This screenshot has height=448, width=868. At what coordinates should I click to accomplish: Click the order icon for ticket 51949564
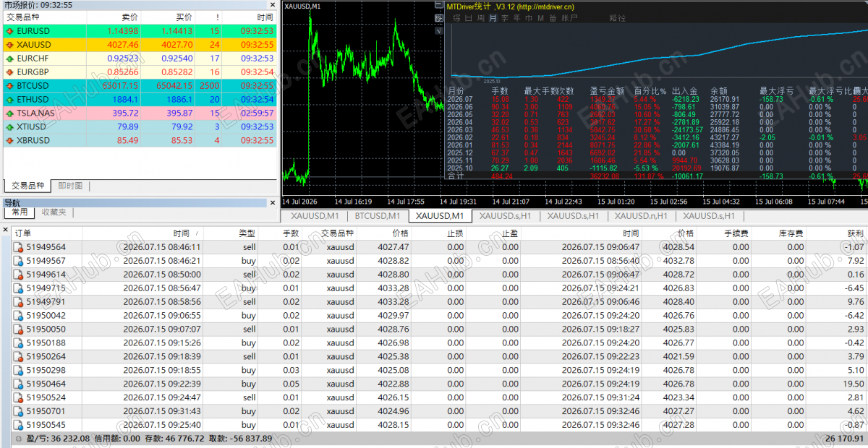19,247
